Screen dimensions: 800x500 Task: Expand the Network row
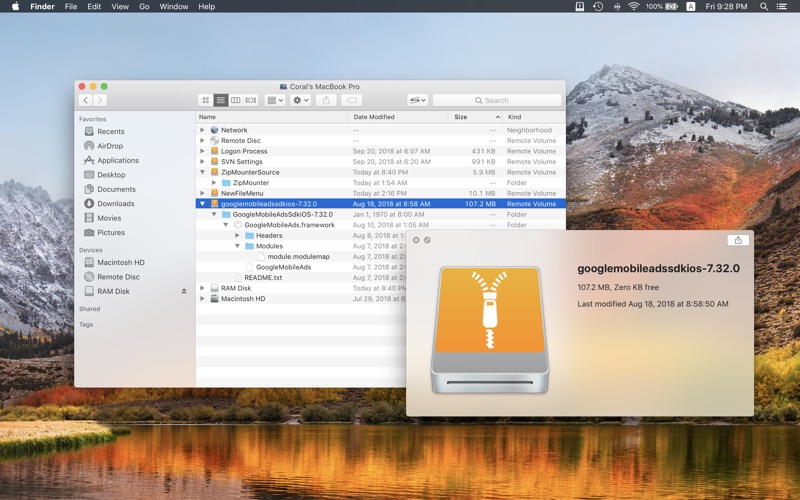coord(203,130)
